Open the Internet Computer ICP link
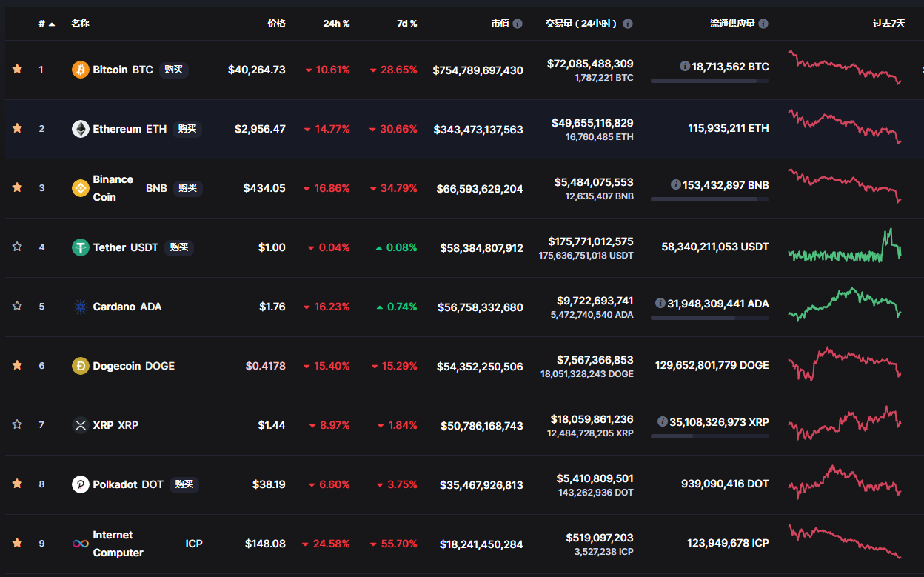924x577 pixels. (147, 544)
